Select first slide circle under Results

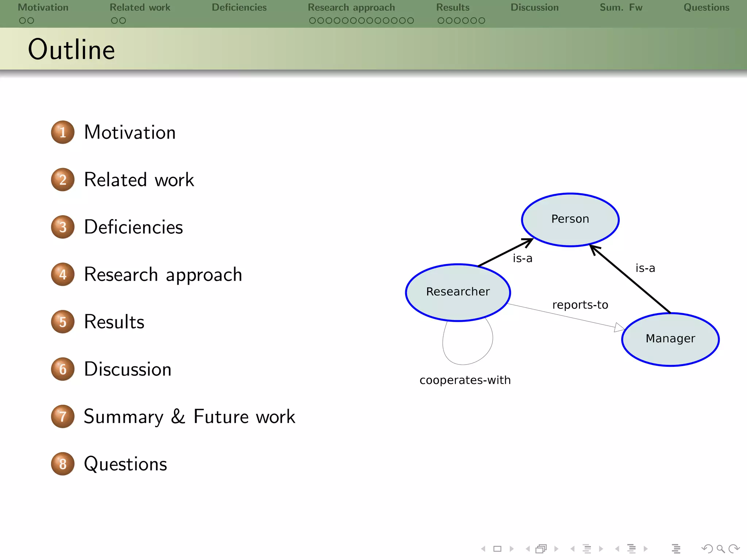click(x=441, y=21)
